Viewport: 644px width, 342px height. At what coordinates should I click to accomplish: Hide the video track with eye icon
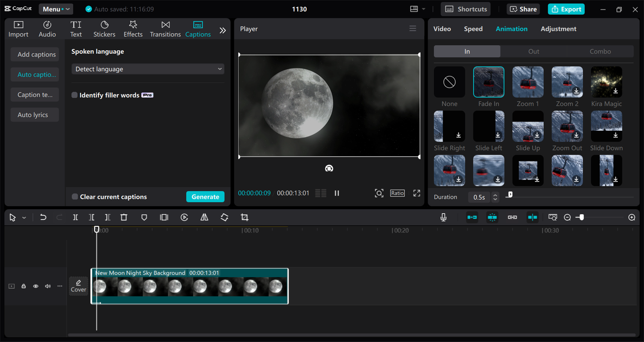coord(36,286)
